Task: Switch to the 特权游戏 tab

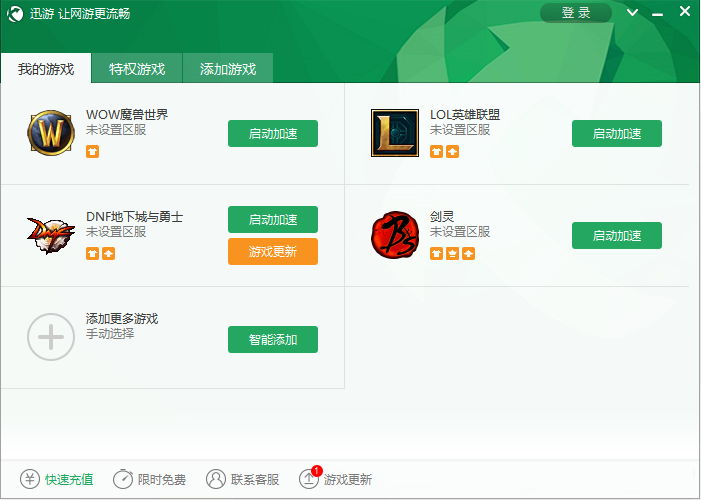Action: click(137, 68)
